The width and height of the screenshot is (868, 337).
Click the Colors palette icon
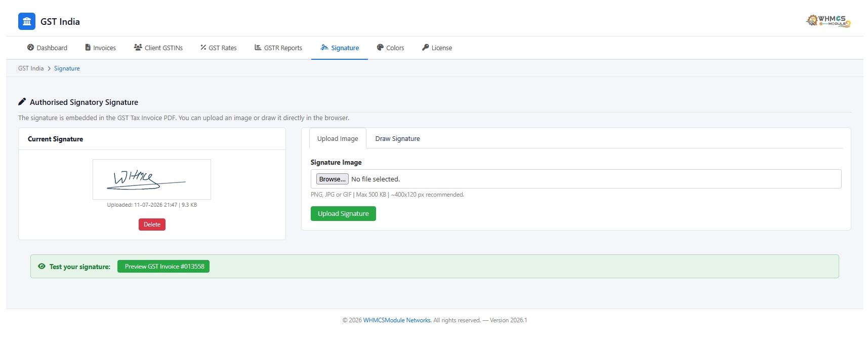pyautogui.click(x=380, y=48)
